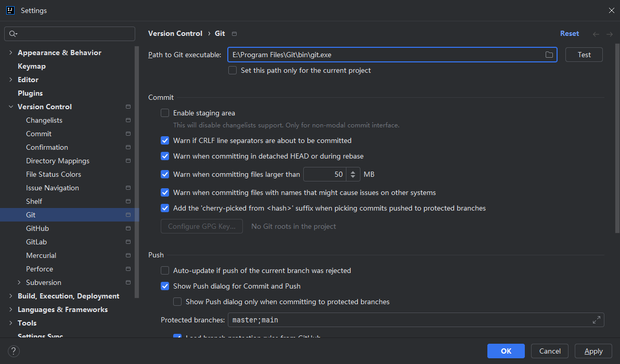Expand the Subversion node
This screenshot has height=364, width=620.
click(x=19, y=282)
